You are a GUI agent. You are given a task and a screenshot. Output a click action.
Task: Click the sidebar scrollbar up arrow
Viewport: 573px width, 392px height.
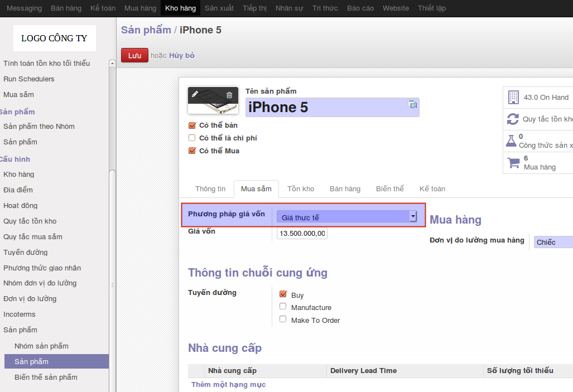tap(113, 64)
